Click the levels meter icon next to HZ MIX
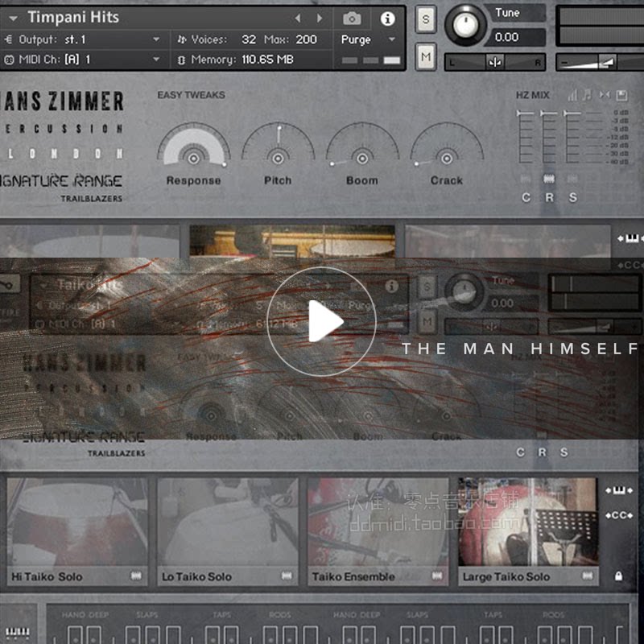The height and width of the screenshot is (644, 644). (x=573, y=96)
